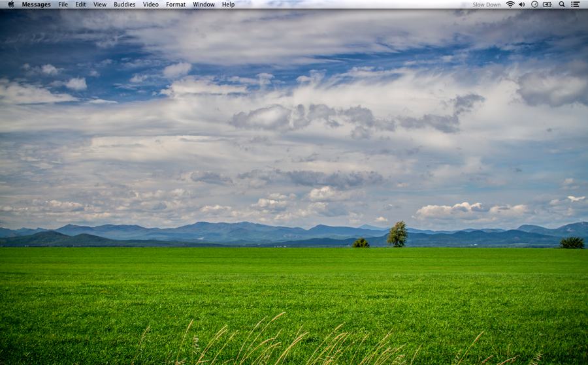Open the Wi-Fi status menu
The height and width of the screenshot is (365, 588).
(510, 5)
